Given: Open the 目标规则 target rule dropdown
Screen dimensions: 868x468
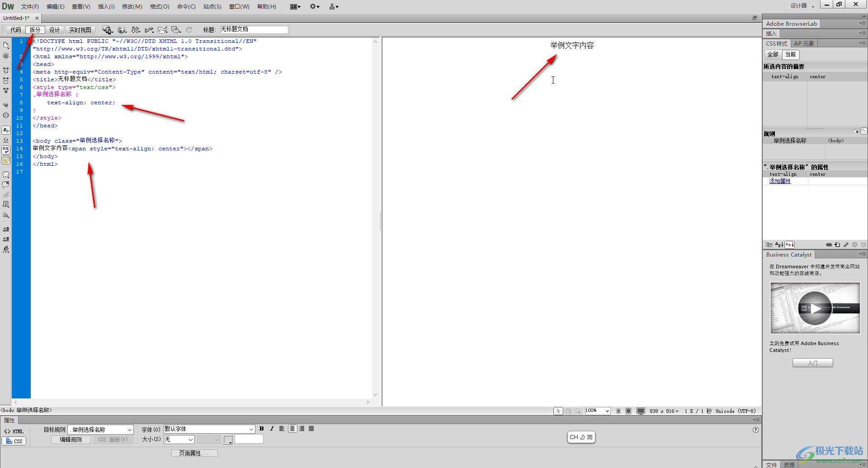Looking at the screenshot, I should (100, 430).
